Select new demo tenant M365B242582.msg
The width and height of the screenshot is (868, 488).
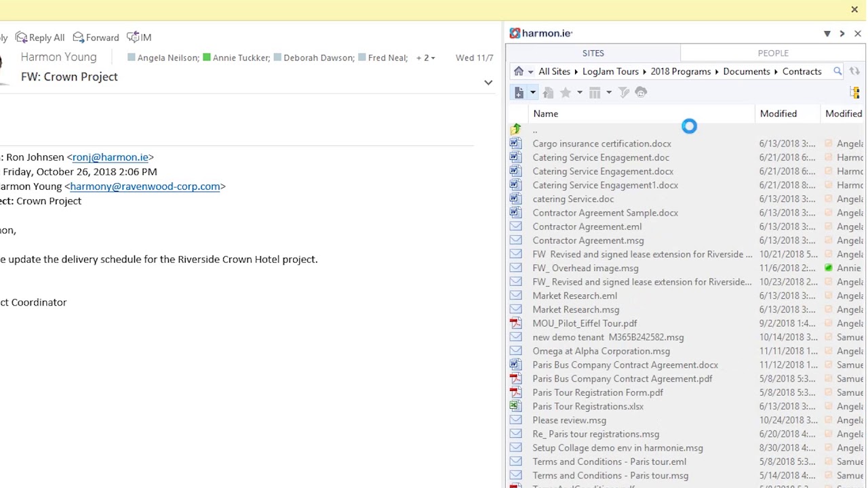[x=608, y=338]
